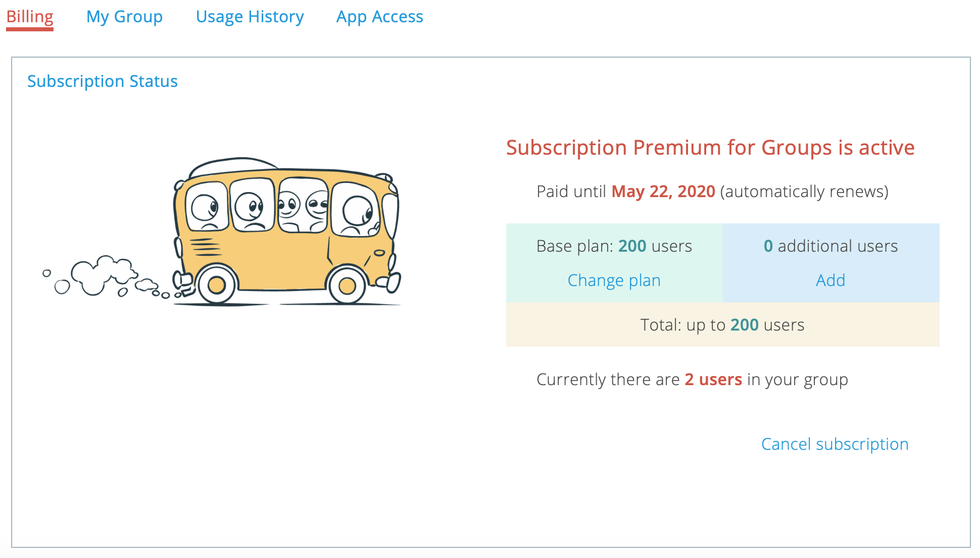The height and width of the screenshot is (558, 980).
Task: Click the Subscription Premium for Groups heading
Action: (710, 148)
